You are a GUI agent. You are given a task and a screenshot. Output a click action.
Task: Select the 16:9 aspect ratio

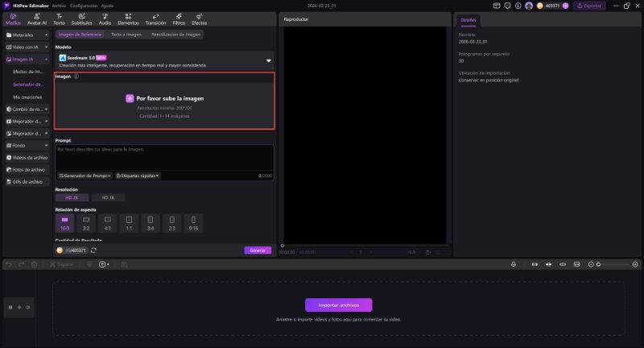[64, 223]
